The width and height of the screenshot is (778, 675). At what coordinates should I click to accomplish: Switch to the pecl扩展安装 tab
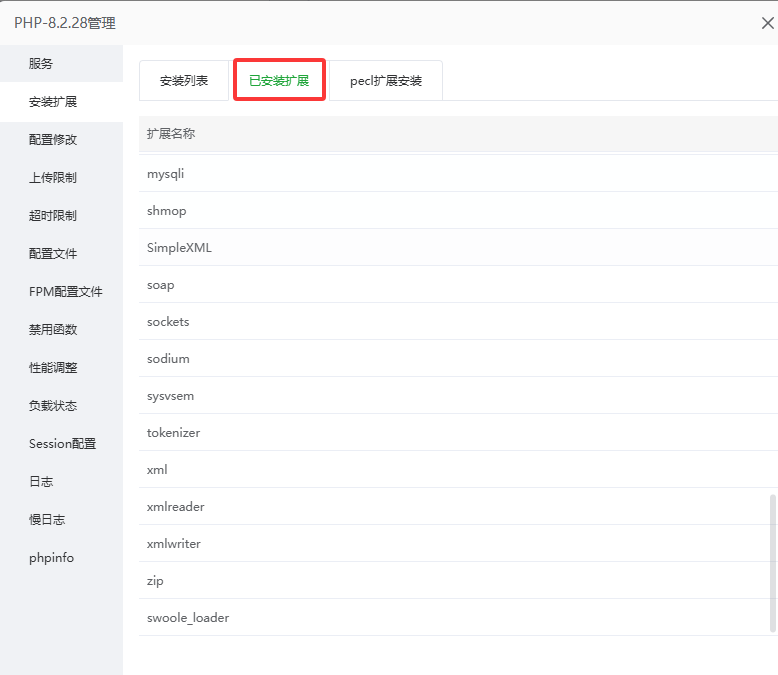386,81
